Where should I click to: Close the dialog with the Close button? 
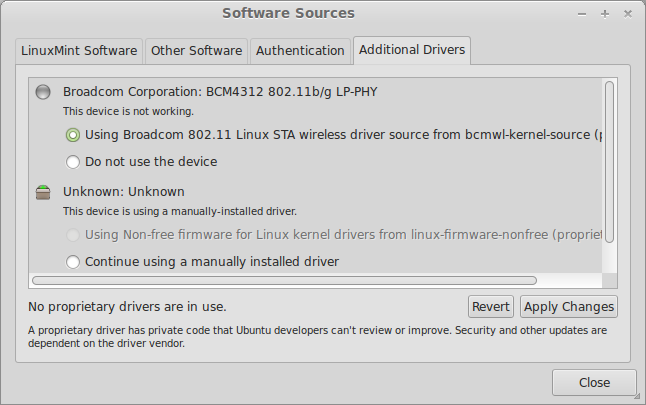coord(594,383)
